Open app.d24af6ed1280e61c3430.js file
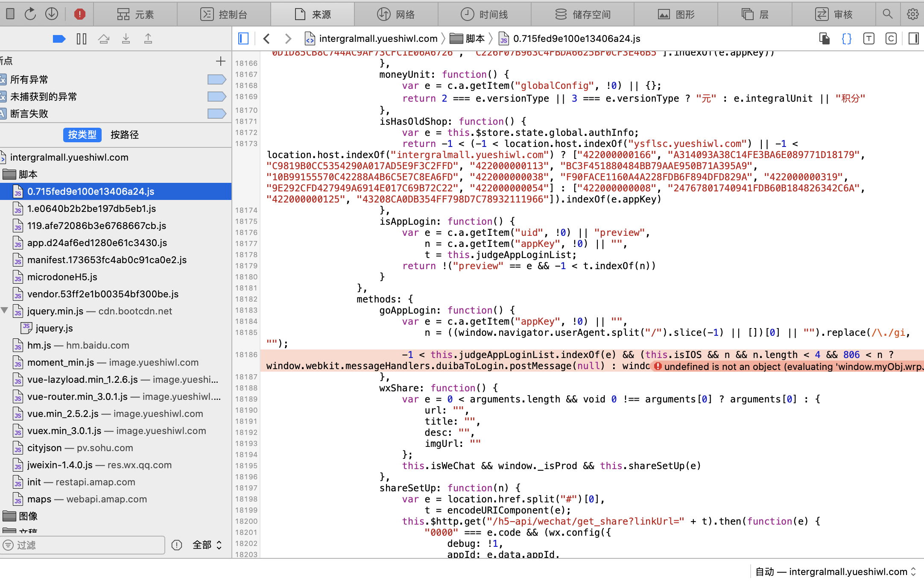The width and height of the screenshot is (924, 581). pyautogui.click(x=97, y=243)
